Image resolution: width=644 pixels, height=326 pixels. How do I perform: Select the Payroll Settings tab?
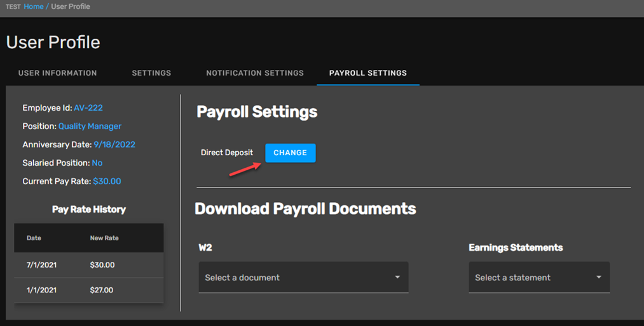click(x=368, y=73)
